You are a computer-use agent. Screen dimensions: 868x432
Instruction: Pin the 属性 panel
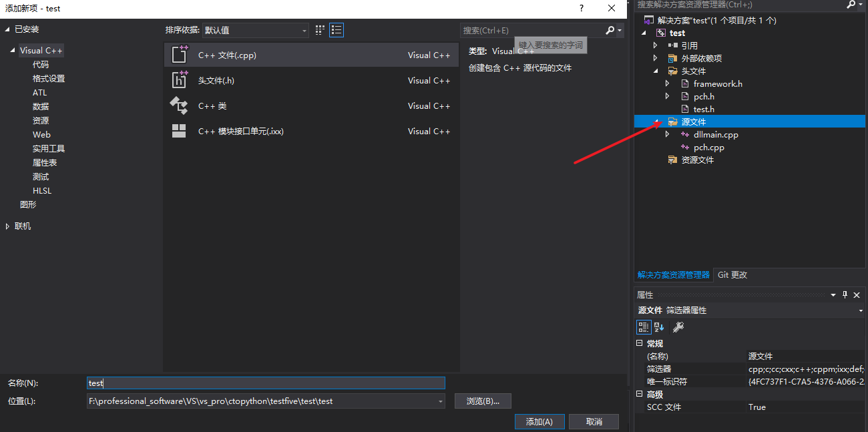(844, 294)
